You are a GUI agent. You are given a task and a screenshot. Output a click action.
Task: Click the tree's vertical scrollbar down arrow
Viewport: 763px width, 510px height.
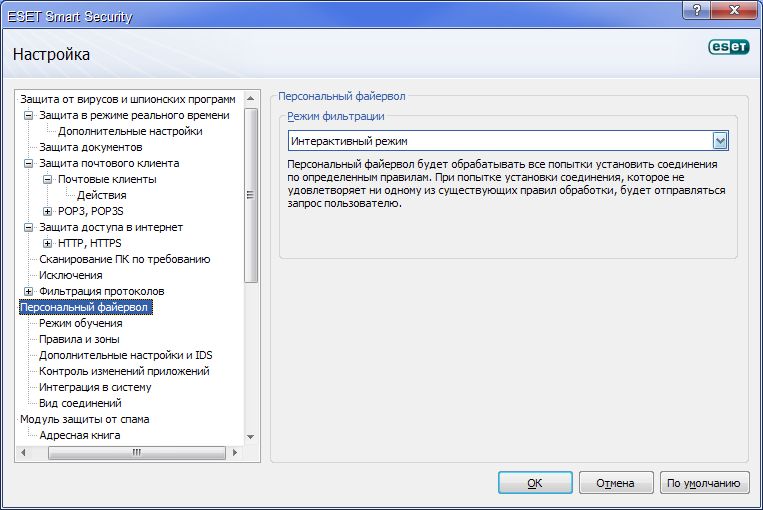(252, 437)
